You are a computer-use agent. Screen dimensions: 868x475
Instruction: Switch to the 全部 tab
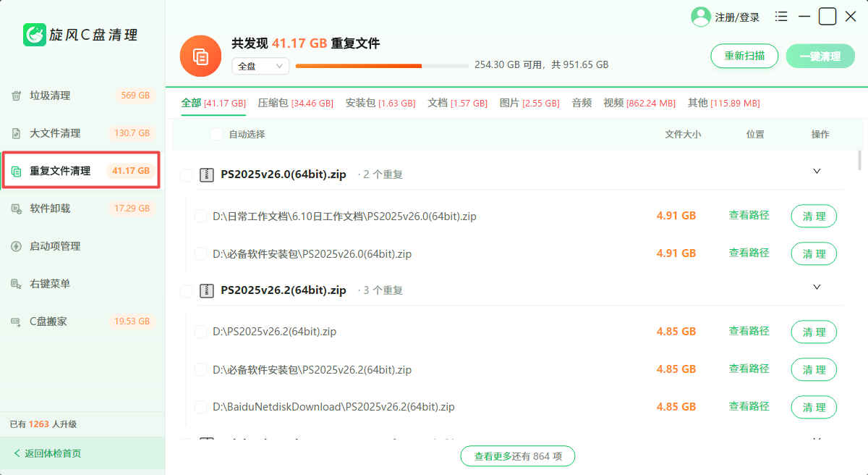click(213, 104)
